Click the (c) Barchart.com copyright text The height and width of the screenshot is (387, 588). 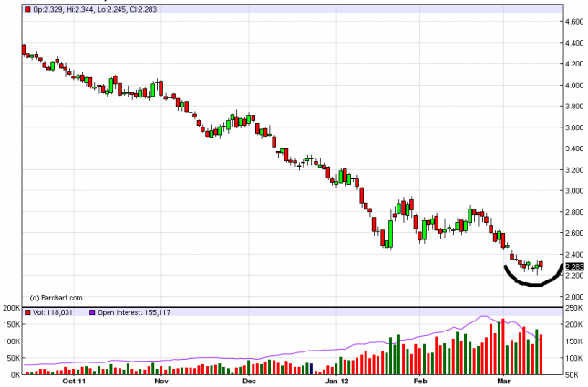coord(58,298)
